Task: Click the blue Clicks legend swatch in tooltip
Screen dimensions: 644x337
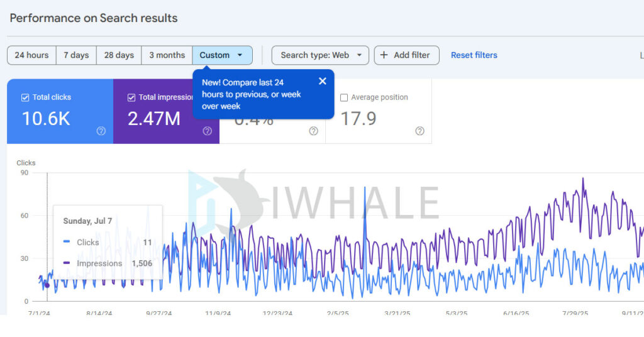Action: [x=67, y=242]
